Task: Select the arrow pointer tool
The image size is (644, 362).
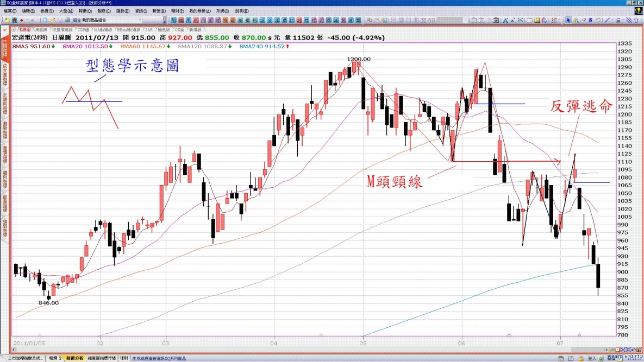Action: click(x=568, y=20)
